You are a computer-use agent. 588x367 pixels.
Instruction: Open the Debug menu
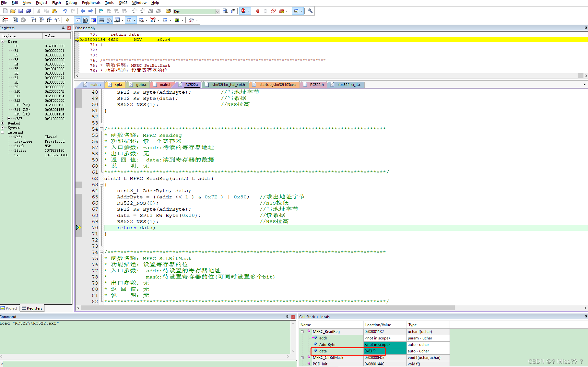coord(71,3)
